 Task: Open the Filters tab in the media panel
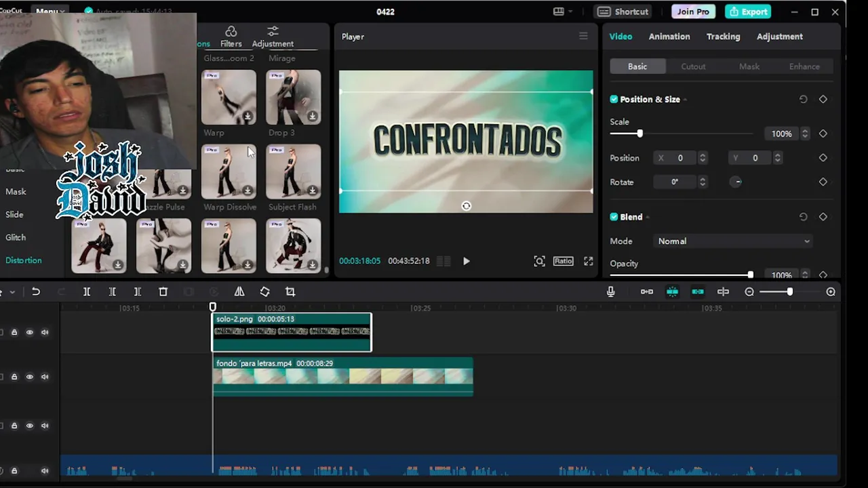click(x=231, y=37)
